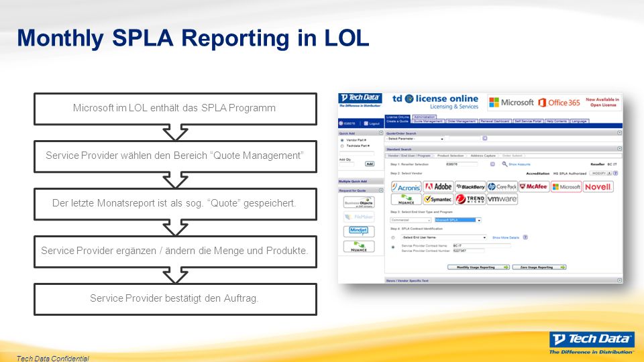Open the Language tab

[580, 121]
